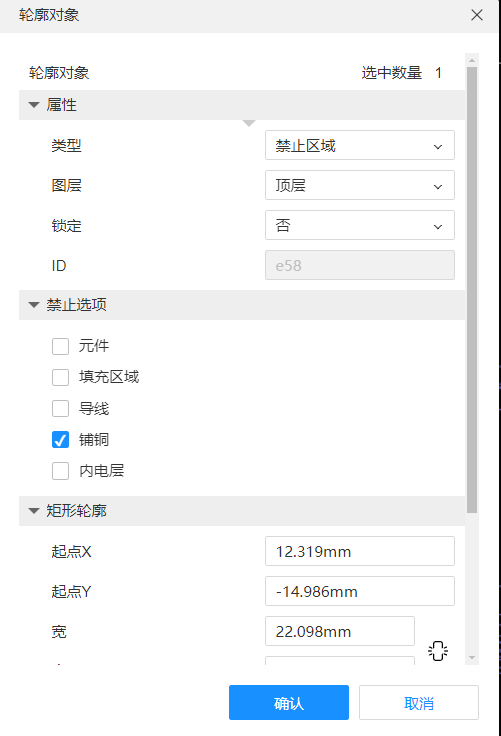Tick the 导线 checkbox
Image resolution: width=501 pixels, height=736 pixels.
[x=60, y=408]
